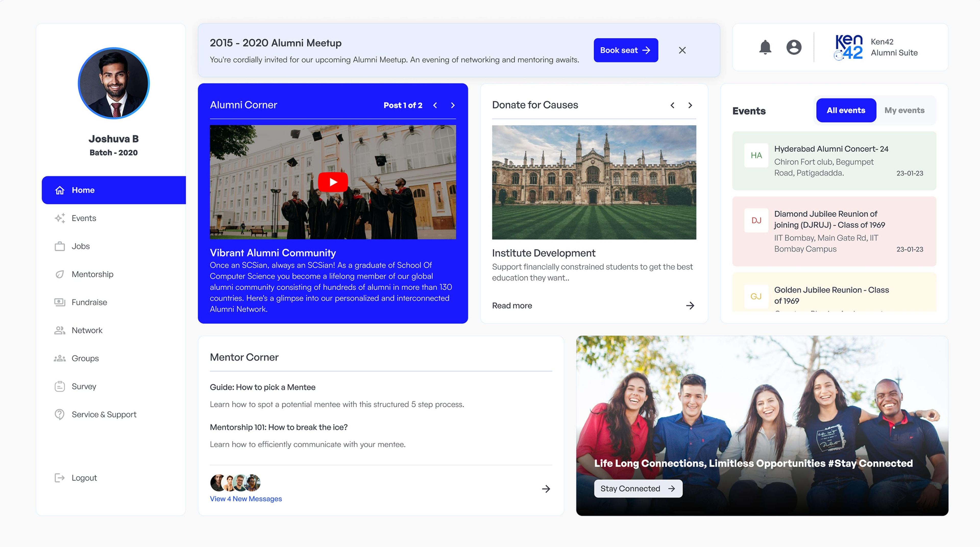980x547 pixels.
Task: Click Read more under Institute Development
Action: [512, 306]
